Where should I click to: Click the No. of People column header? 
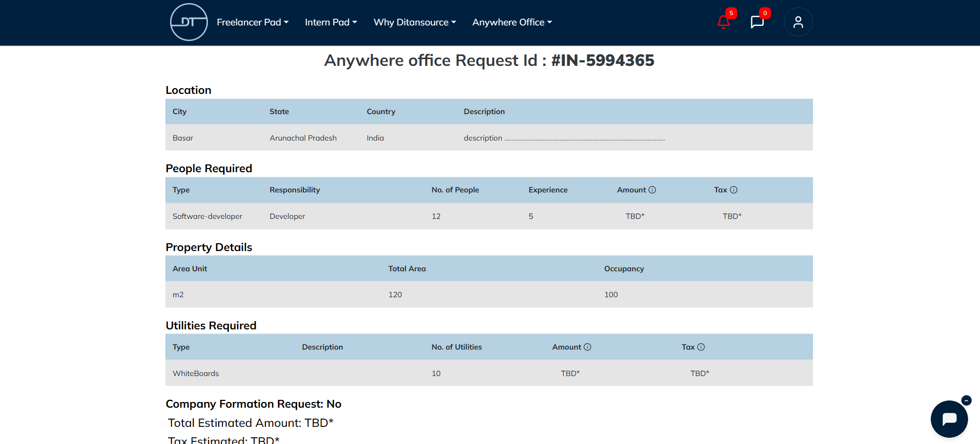pos(455,190)
